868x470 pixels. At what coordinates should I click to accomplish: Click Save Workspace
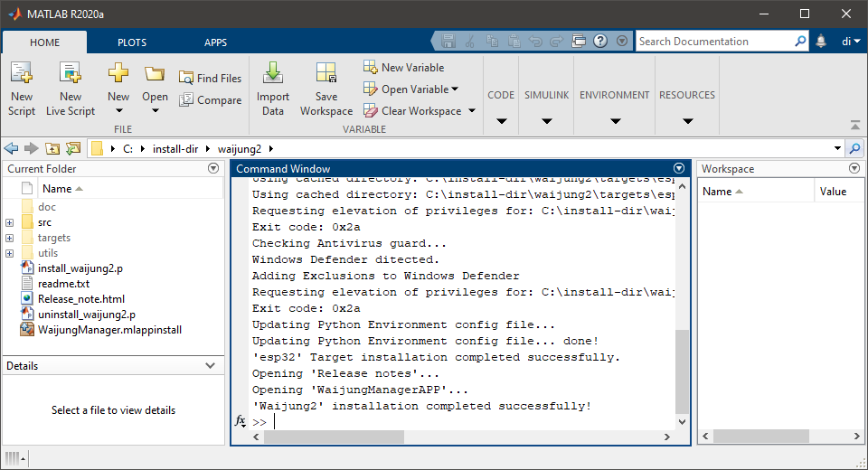pyautogui.click(x=326, y=89)
